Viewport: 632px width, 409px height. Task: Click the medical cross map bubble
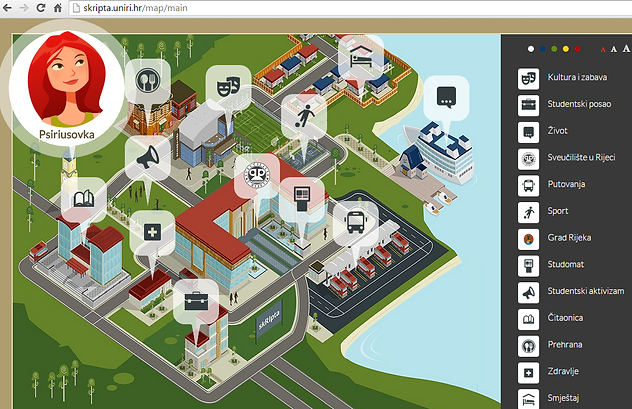[152, 232]
